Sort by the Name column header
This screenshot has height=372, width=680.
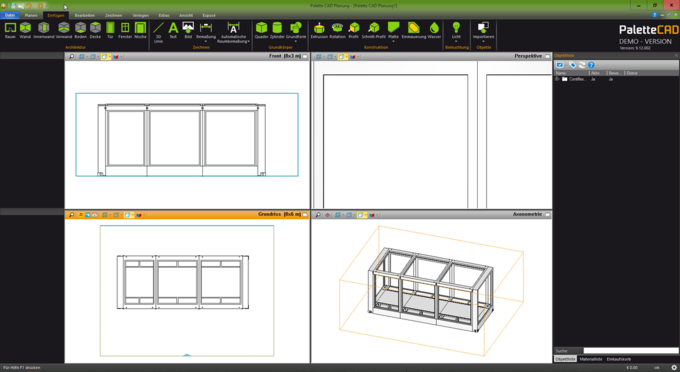571,73
